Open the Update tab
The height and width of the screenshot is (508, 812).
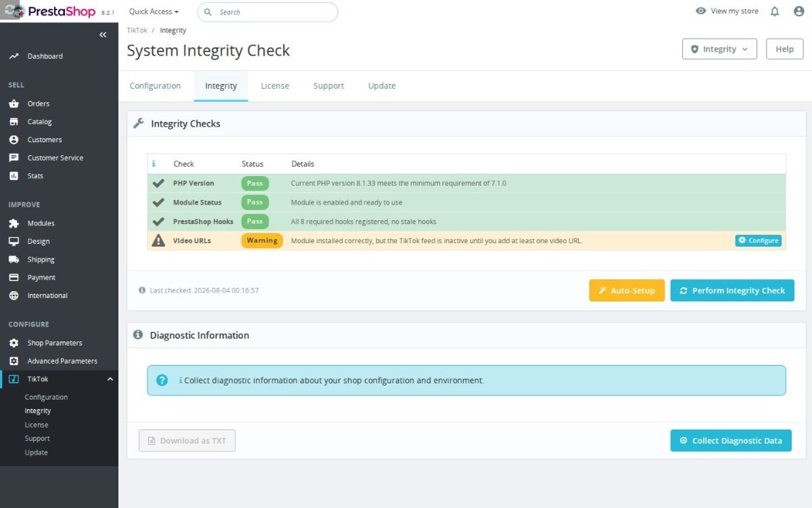382,86
